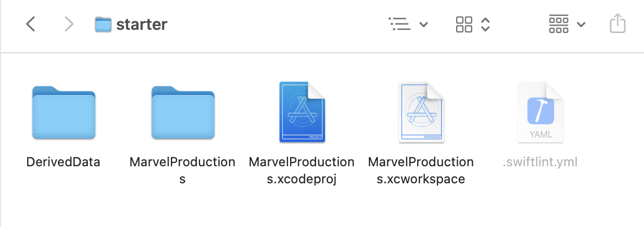Click the chevron beside the list view icon
Image resolution: width=644 pixels, height=227 pixels.
pos(424,25)
